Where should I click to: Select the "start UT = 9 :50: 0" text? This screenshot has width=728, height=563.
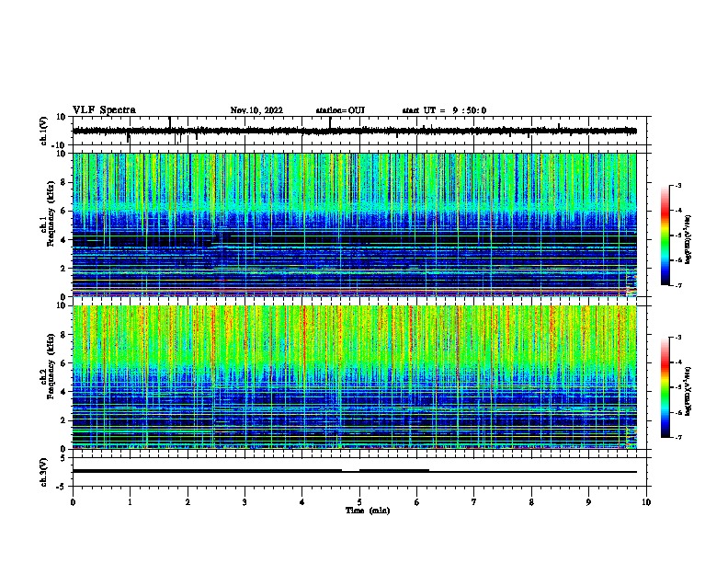pos(444,110)
